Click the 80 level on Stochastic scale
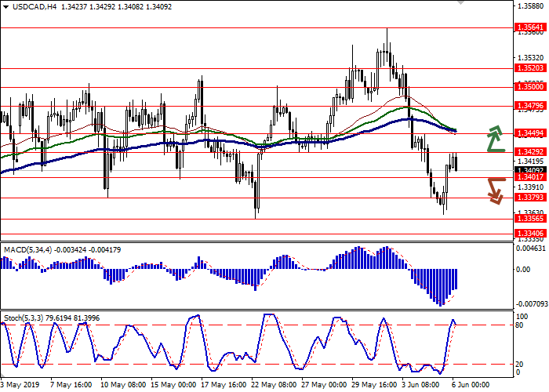The image size is (549, 392). (x=521, y=303)
